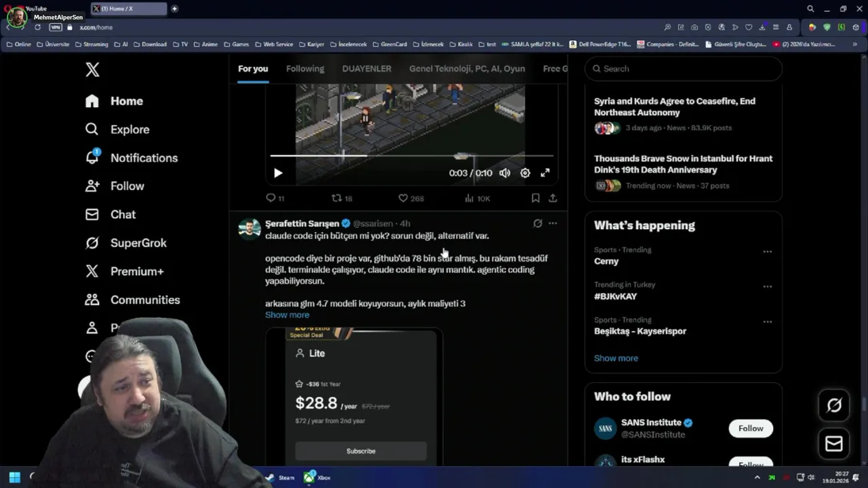The width and height of the screenshot is (868, 488).
Task: Open more options for Cerny trend
Action: coord(768,251)
